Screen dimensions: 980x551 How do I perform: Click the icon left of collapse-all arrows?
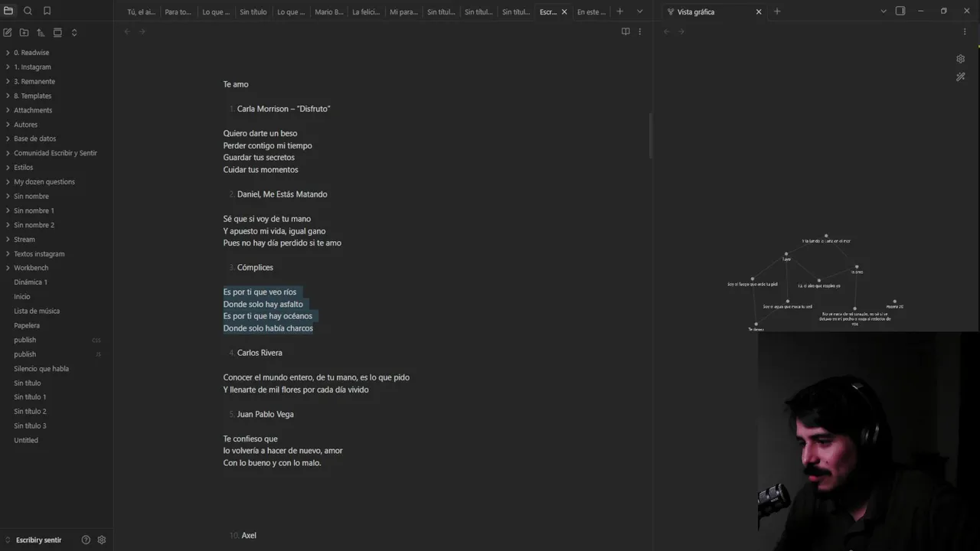[x=57, y=33]
